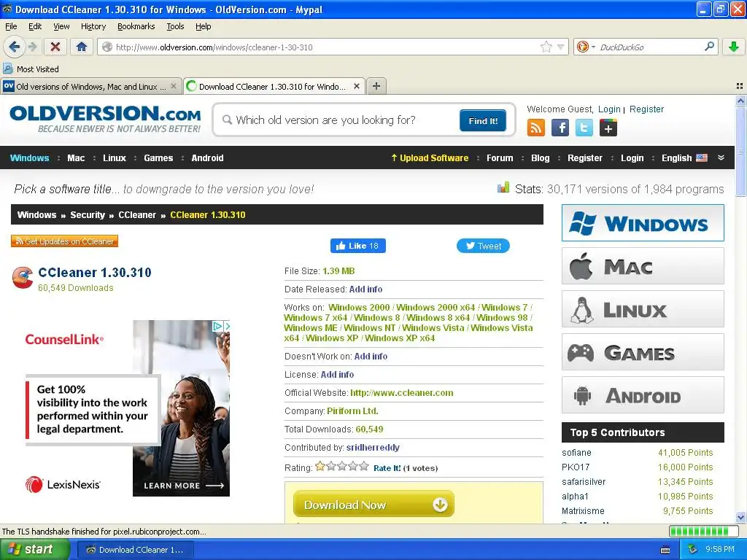Open Downloads green arrow button

pos(734,47)
